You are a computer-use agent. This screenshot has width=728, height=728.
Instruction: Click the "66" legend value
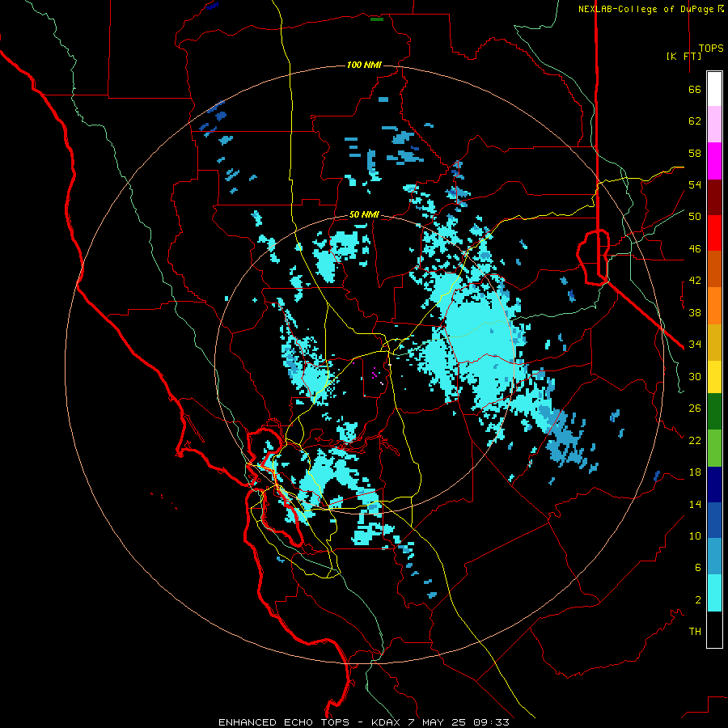click(695, 89)
